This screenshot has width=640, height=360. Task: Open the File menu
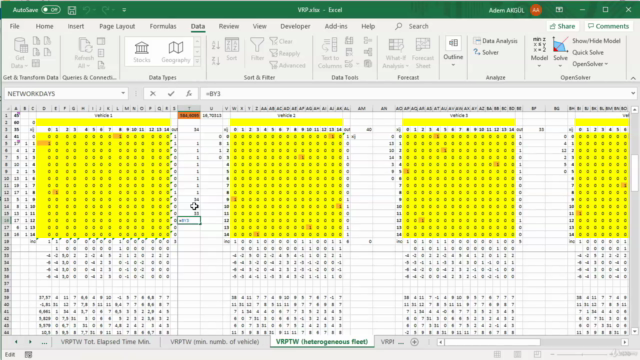(15, 26)
